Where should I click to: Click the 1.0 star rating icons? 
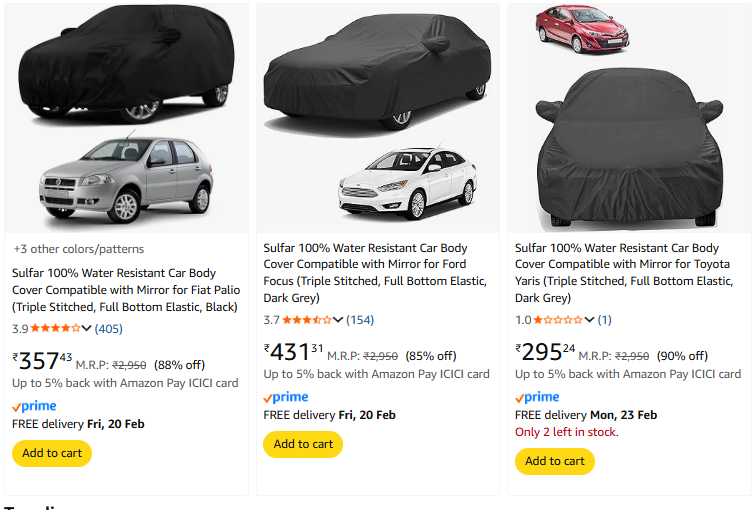(x=557, y=320)
